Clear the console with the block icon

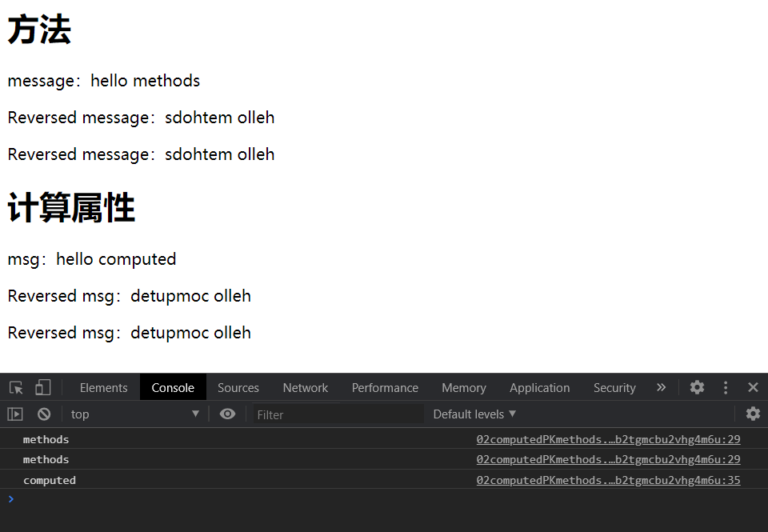[44, 414]
